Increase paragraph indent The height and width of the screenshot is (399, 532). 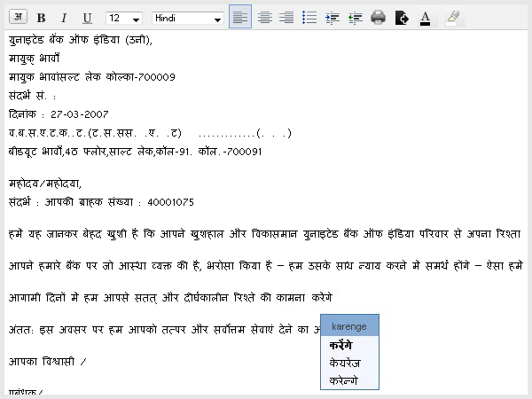[332, 18]
